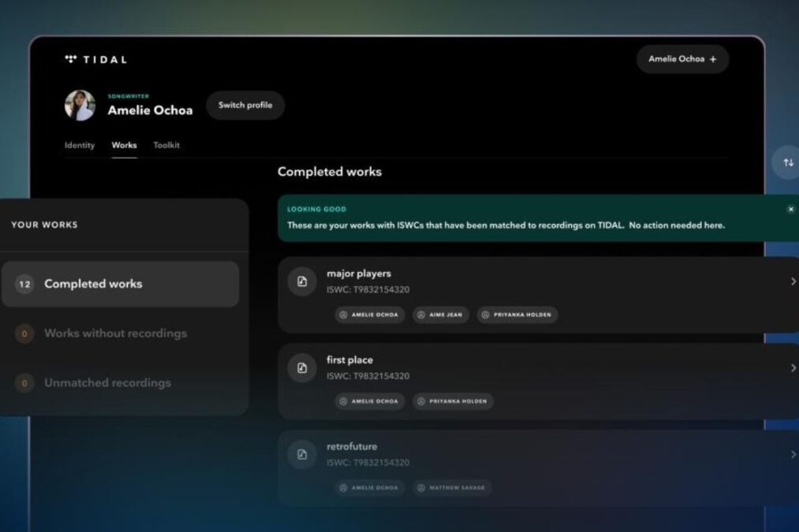Click the Completed works heading

[330, 172]
